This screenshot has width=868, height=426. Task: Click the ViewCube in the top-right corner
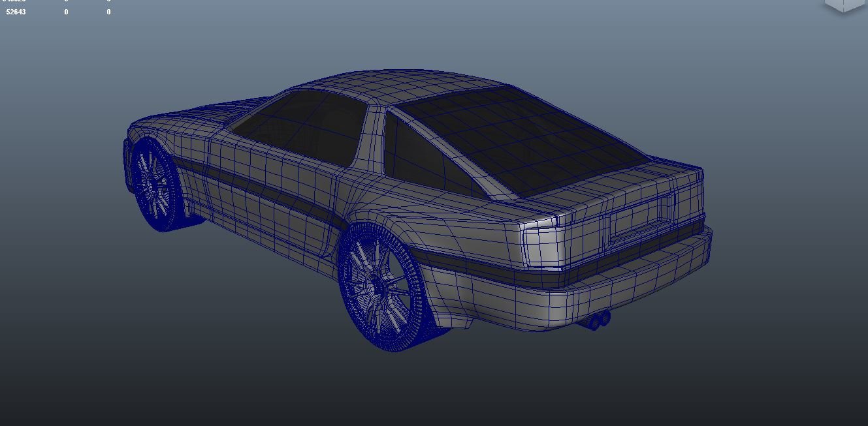(x=844, y=5)
